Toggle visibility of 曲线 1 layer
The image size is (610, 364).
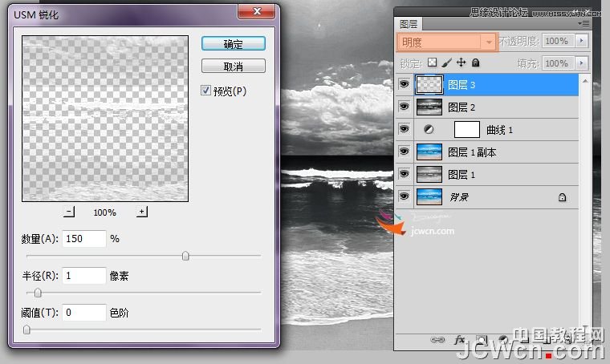tap(405, 129)
